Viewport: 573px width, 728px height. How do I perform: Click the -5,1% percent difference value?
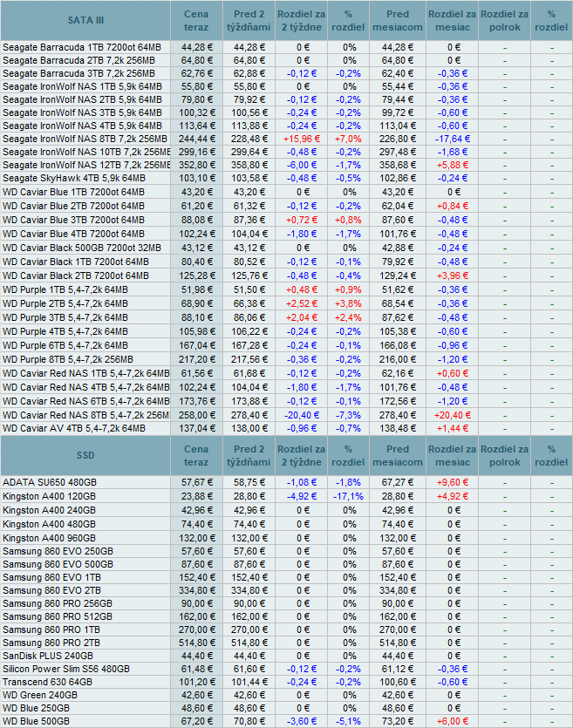point(348,722)
